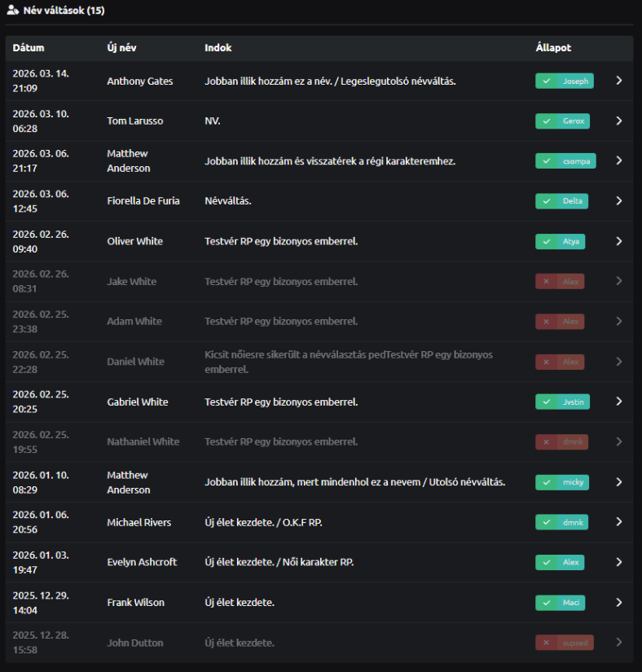
Task: Click the Dátum column header
Action: [x=29, y=48]
